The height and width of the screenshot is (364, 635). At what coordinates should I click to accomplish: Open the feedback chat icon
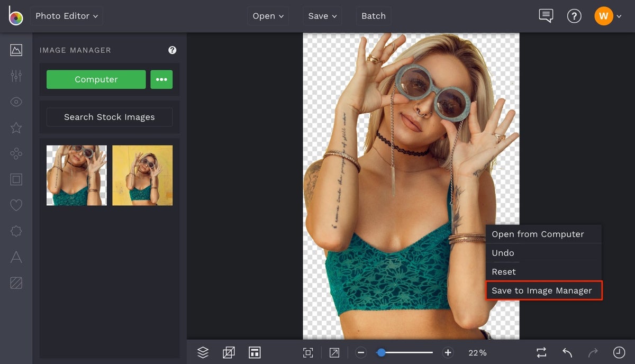(x=546, y=16)
